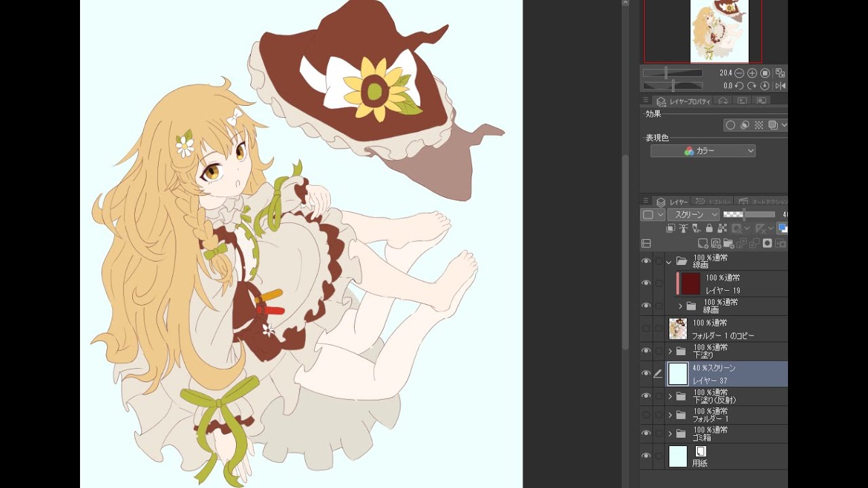The height and width of the screenshot is (488, 868).
Task: Open the Layer Property palette menu hamburger
Action: click(646, 100)
